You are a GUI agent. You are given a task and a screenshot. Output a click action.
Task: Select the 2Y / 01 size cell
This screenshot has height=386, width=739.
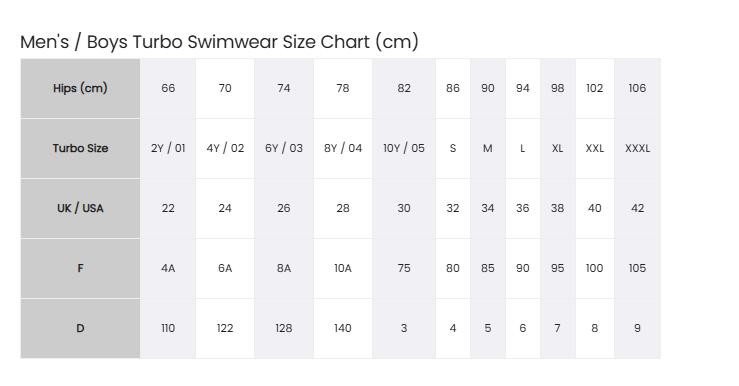[168, 148]
